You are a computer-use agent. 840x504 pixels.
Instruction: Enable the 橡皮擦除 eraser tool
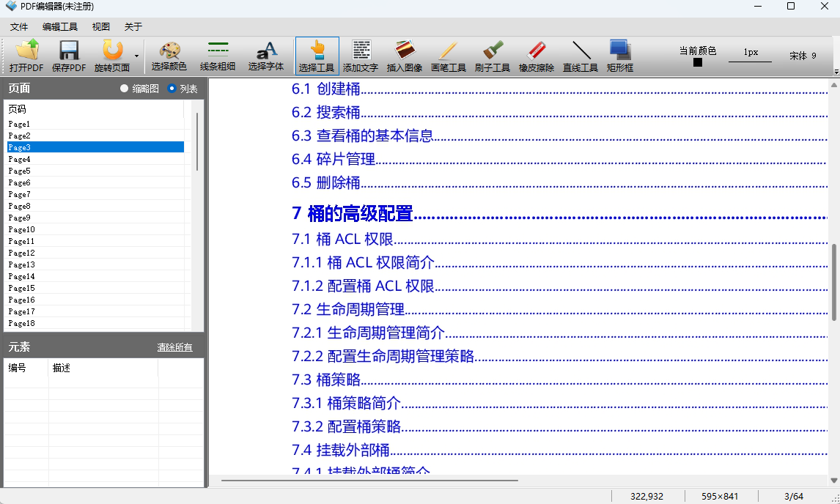[537, 56]
